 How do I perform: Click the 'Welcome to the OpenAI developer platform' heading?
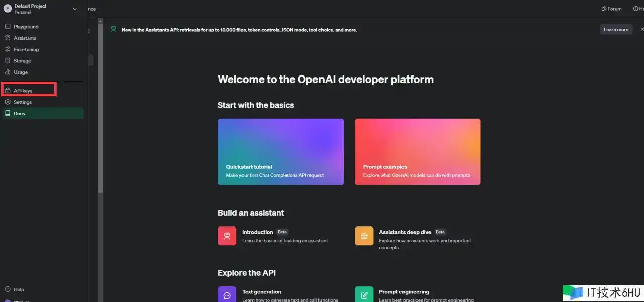[x=326, y=79]
